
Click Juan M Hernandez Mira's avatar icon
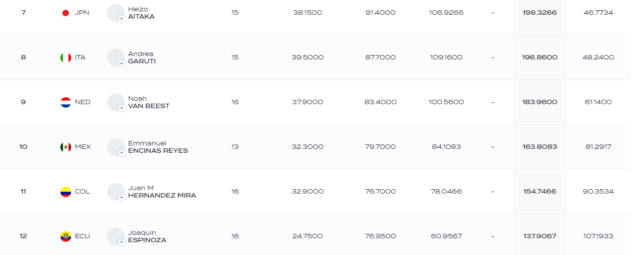click(116, 192)
